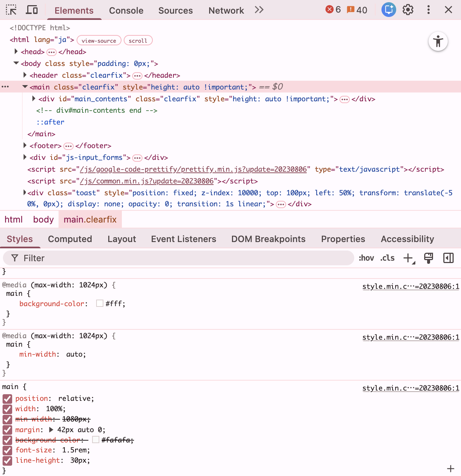Uncheck the font-size: 1.5rem property
This screenshot has height=476, width=461.
click(x=7, y=450)
